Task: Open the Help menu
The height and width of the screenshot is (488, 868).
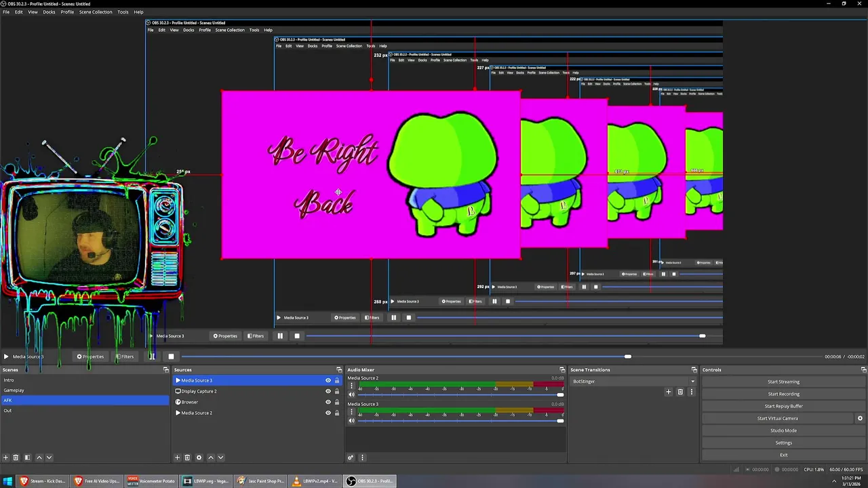Action: click(x=138, y=12)
